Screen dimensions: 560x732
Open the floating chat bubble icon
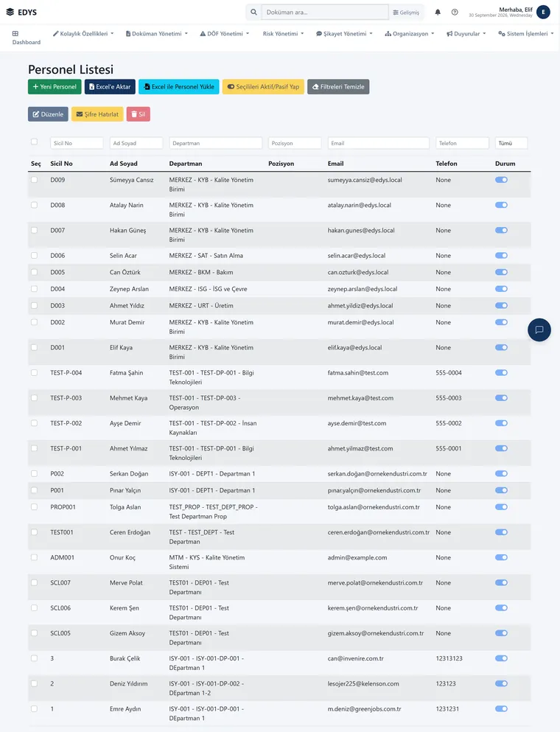point(539,330)
